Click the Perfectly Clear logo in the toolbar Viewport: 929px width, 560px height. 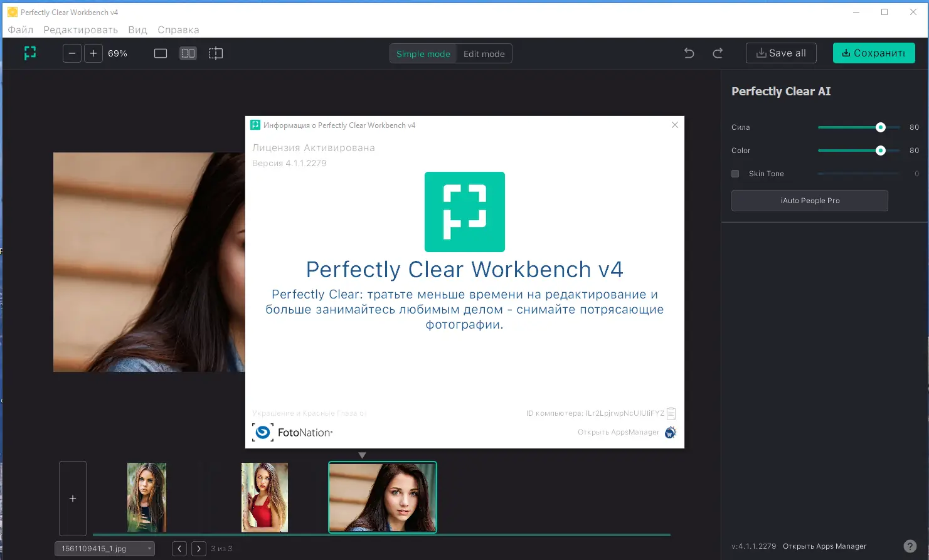pos(29,53)
